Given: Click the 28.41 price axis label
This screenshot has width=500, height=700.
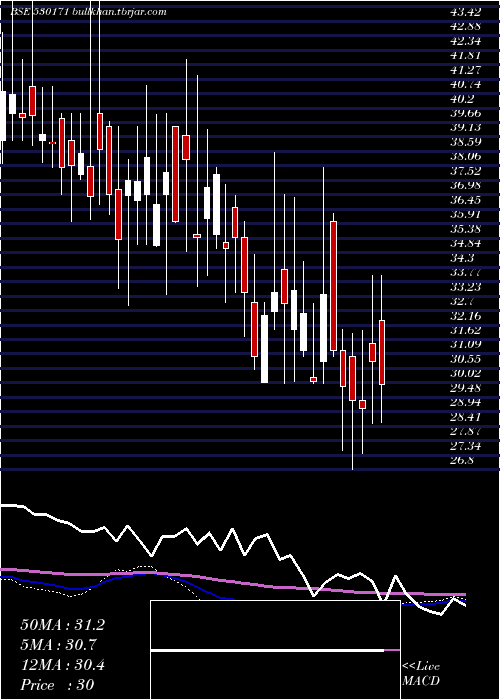Looking at the screenshot, I should 466,417.
